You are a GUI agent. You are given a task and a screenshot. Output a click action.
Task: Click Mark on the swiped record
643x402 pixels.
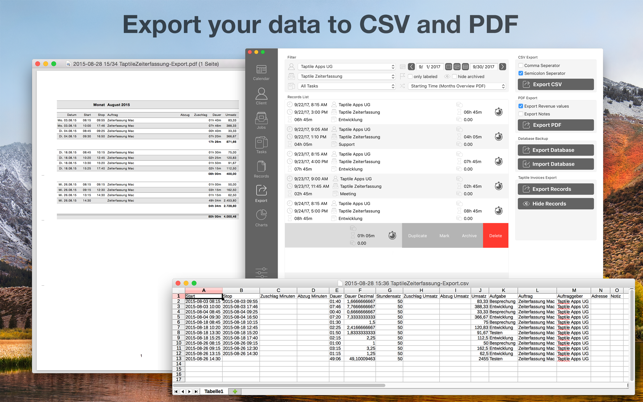[x=444, y=235]
